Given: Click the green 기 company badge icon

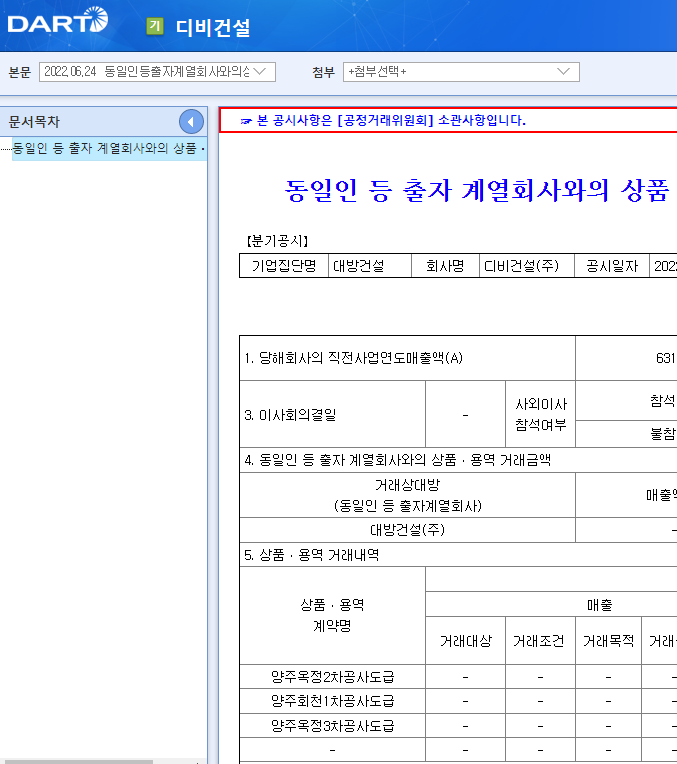Looking at the screenshot, I should 155,26.
